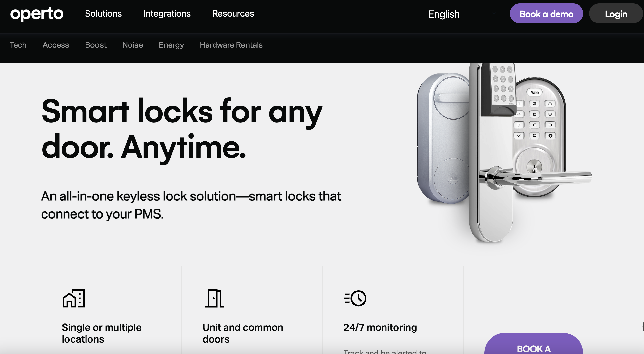The image size is (644, 354).
Task: Click the Operto logo icon
Action: click(37, 13)
